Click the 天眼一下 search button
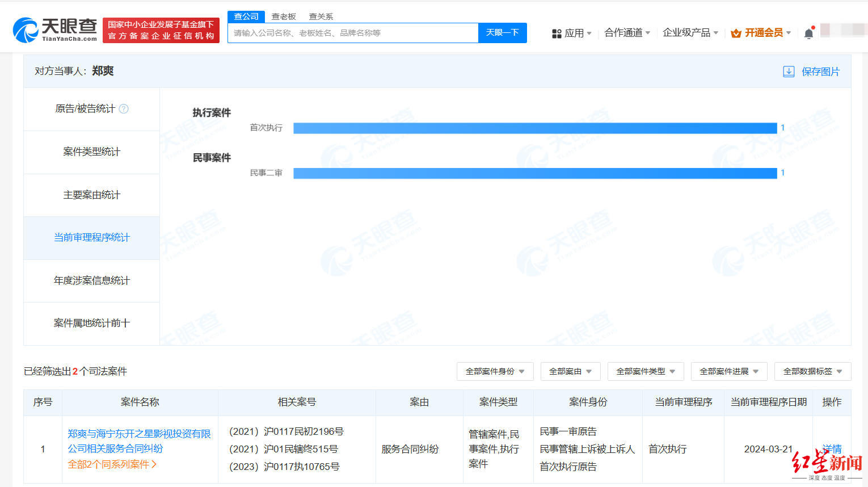868x487 pixels. coord(503,33)
